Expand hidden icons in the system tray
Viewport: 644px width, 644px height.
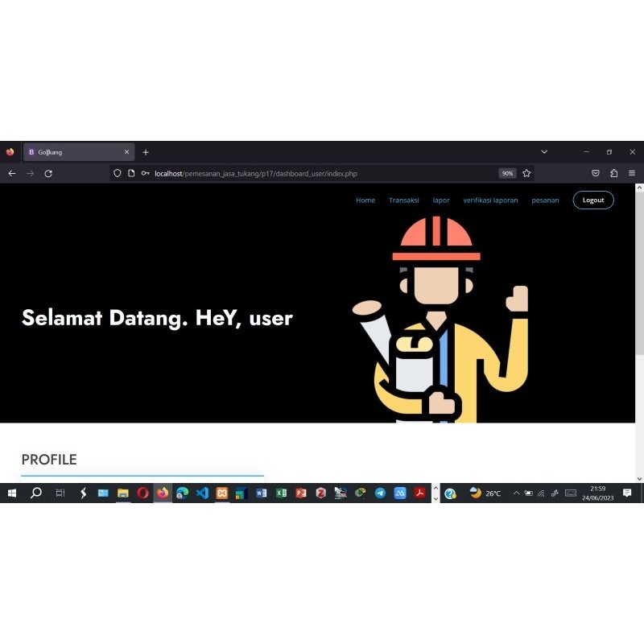[516, 493]
